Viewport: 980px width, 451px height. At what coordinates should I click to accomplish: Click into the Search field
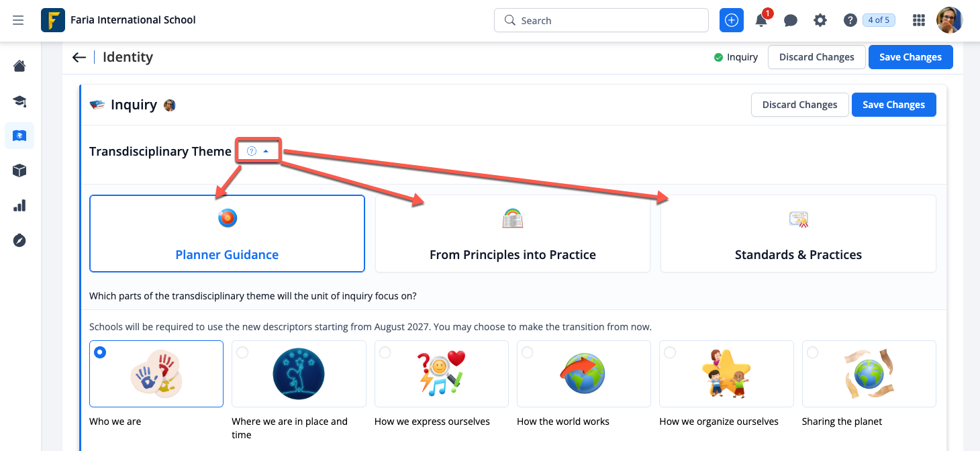[x=601, y=20]
